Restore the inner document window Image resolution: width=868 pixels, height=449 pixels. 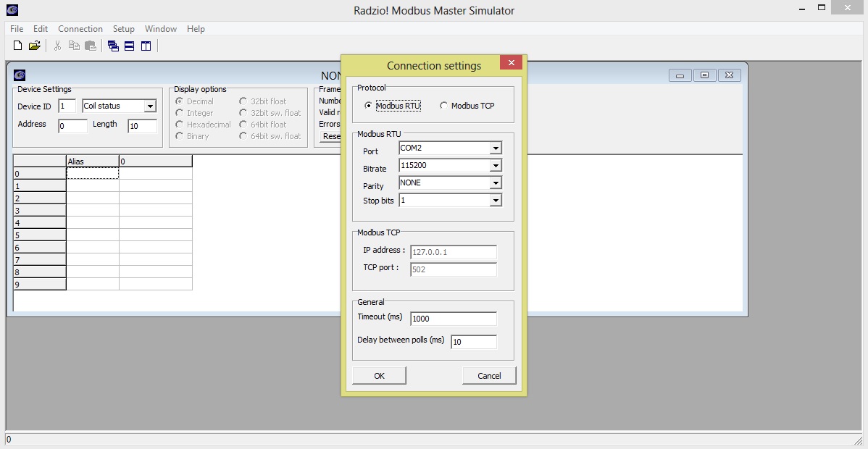pyautogui.click(x=704, y=75)
